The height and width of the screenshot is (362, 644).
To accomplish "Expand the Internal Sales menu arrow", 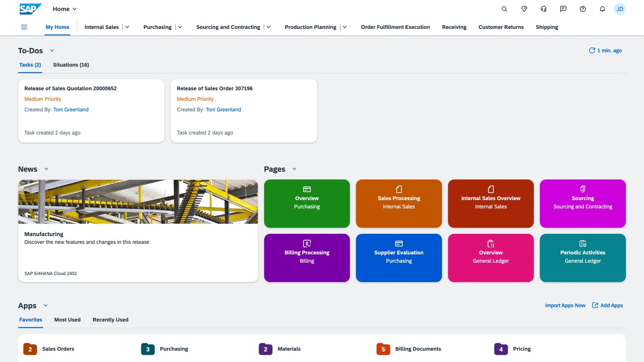I will point(127,27).
